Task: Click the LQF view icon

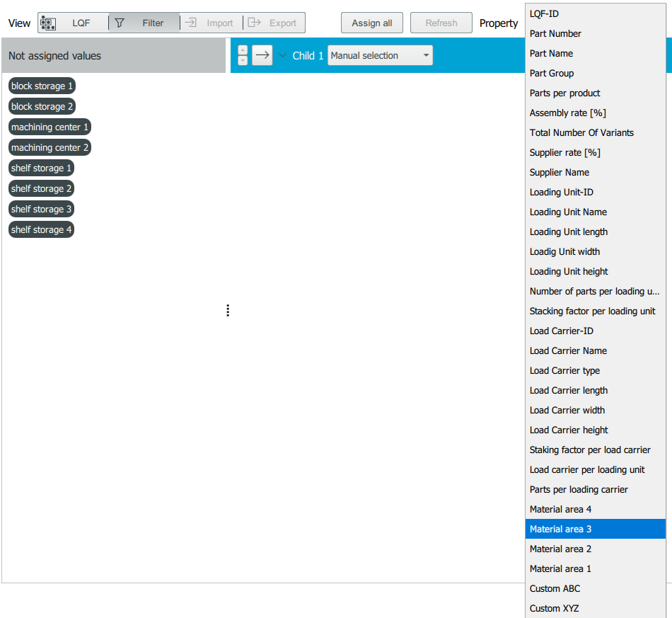Action: coord(48,23)
